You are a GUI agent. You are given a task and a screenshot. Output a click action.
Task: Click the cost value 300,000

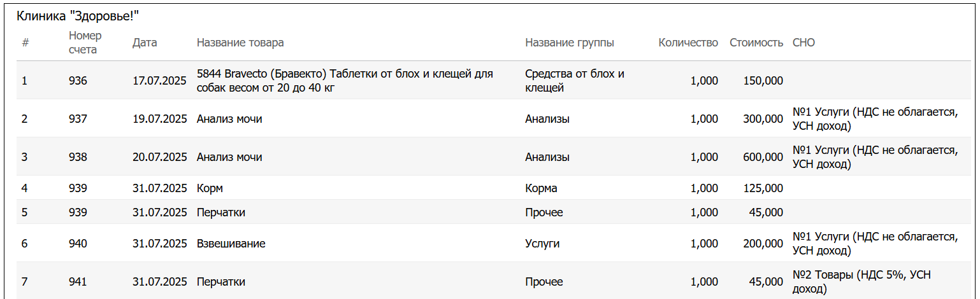point(763,119)
